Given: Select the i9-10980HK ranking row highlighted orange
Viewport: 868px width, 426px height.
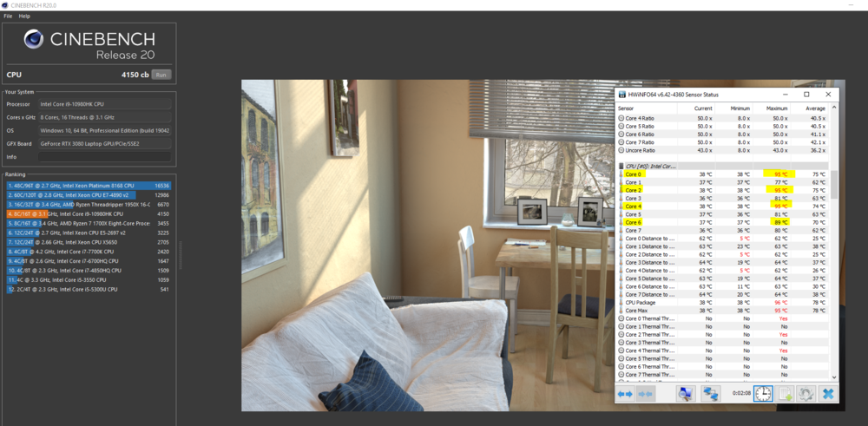Looking at the screenshot, I should pyautogui.click(x=89, y=213).
